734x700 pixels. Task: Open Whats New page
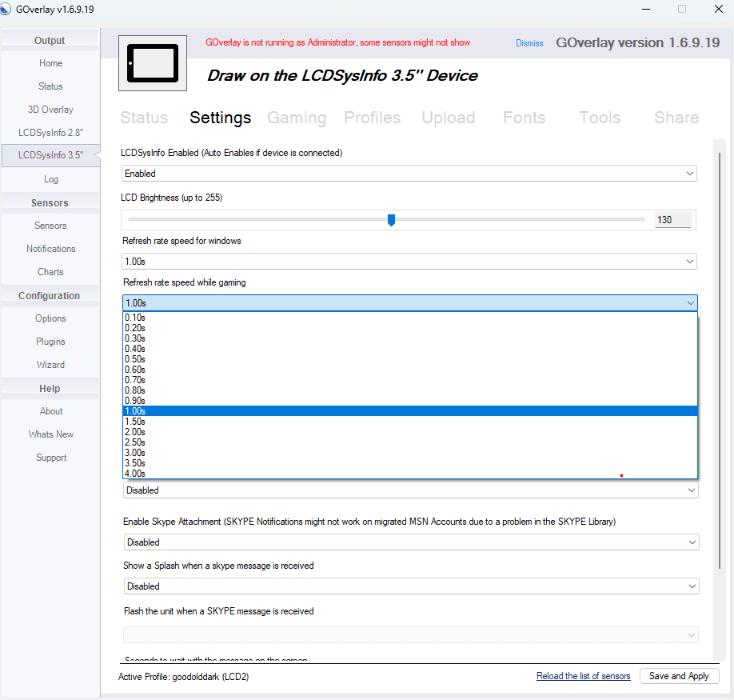click(50, 434)
